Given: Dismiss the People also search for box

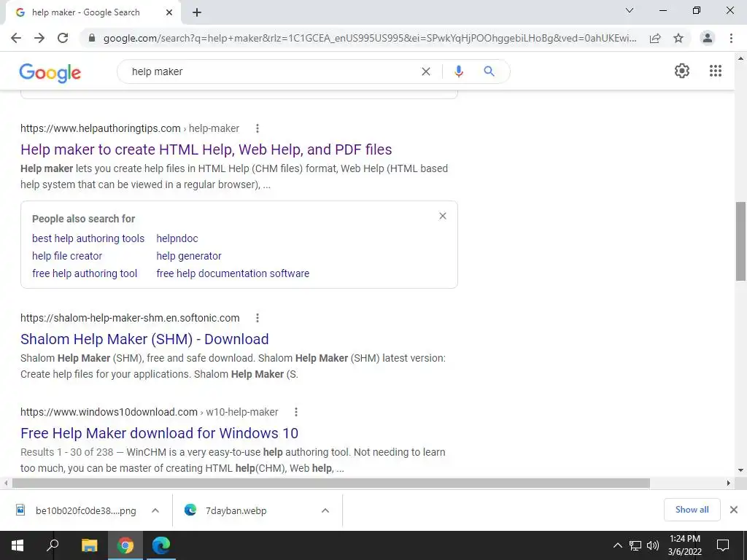Looking at the screenshot, I should click(443, 216).
